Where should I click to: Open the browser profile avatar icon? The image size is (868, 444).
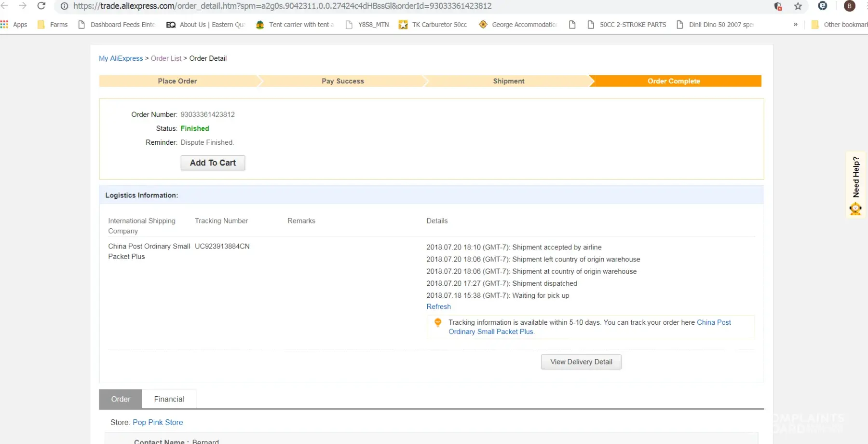click(x=849, y=6)
